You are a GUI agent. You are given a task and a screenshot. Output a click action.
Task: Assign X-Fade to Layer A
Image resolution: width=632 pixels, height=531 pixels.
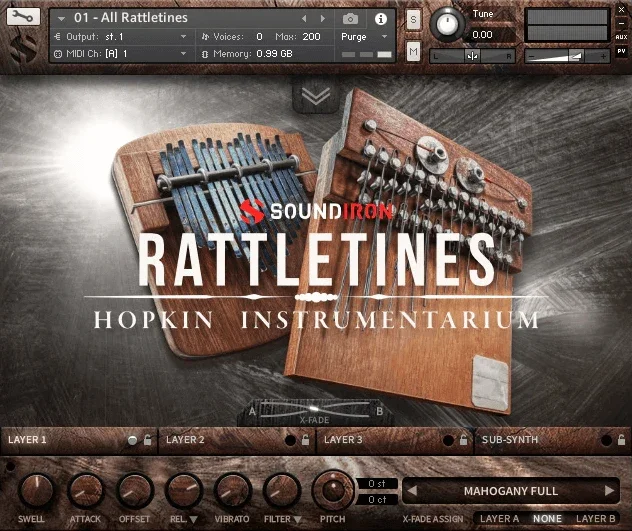[499, 519]
